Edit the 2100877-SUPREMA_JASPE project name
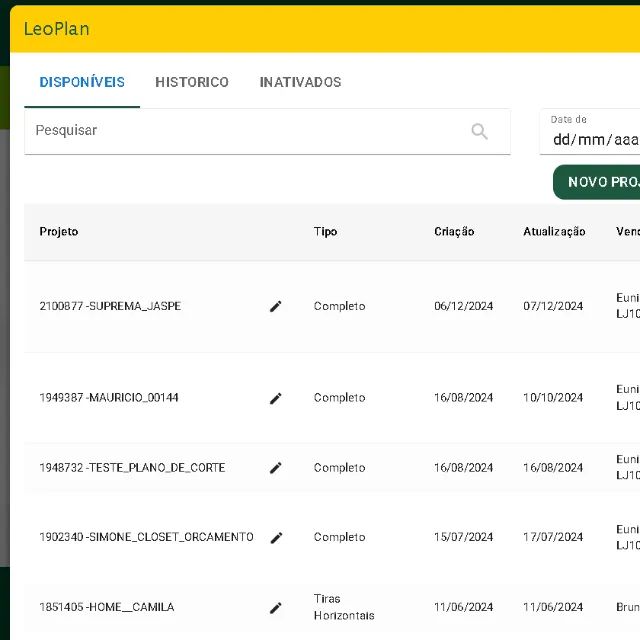Screen dimensions: 640x640 click(276, 306)
